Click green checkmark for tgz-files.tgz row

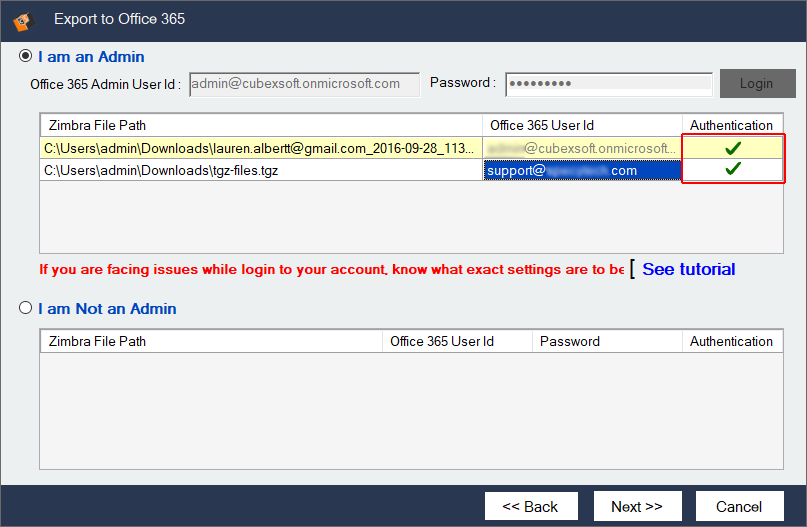coord(733,170)
